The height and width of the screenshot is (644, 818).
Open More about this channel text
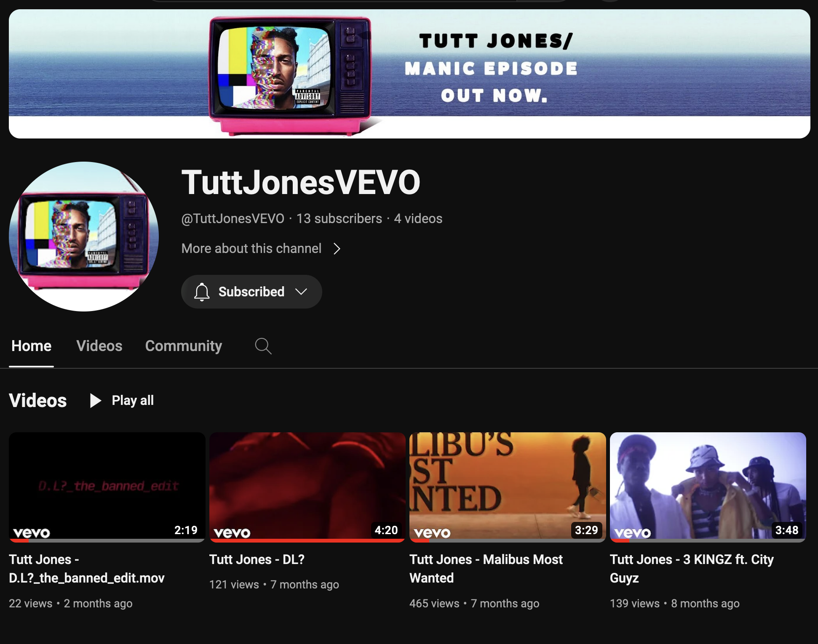click(251, 249)
